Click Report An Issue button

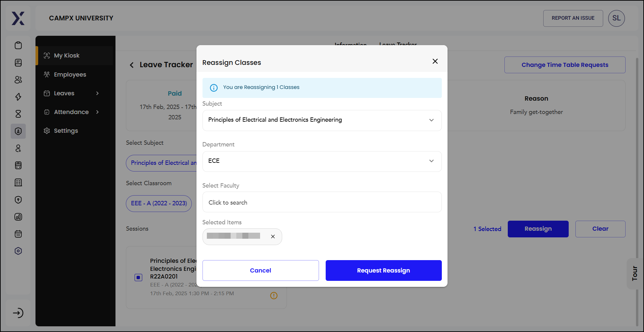tap(573, 18)
